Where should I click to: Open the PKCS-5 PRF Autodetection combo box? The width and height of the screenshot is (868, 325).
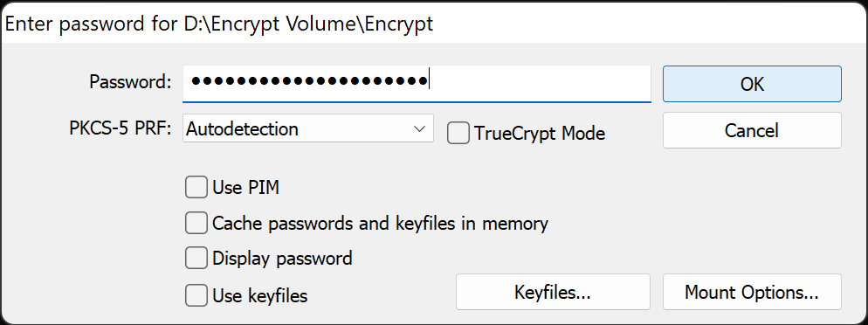click(x=307, y=128)
